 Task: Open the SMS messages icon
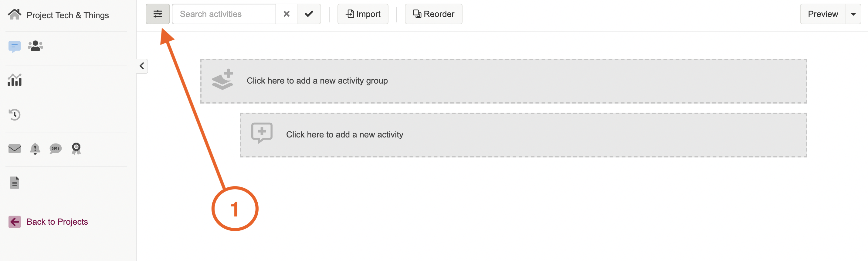(56, 148)
